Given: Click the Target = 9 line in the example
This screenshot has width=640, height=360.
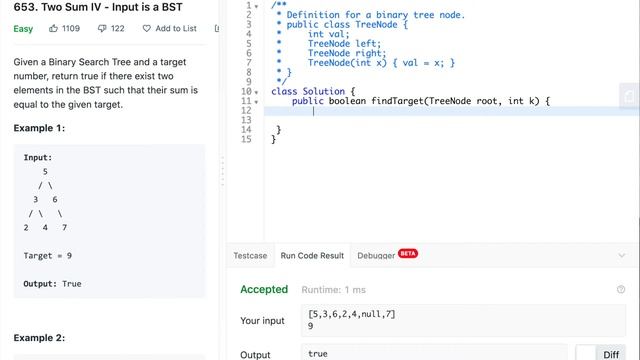Looking at the screenshot, I should pyautogui.click(x=47, y=256).
